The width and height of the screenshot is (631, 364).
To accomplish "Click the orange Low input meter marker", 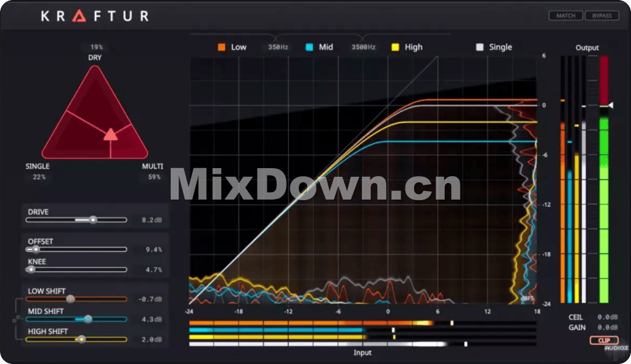I will 452,323.
